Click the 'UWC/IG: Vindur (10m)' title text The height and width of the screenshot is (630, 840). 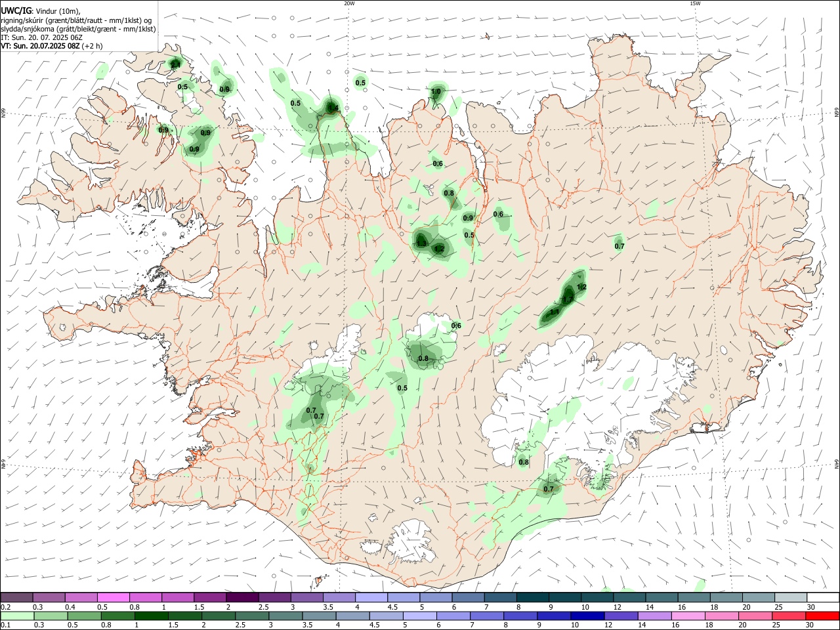(41, 11)
